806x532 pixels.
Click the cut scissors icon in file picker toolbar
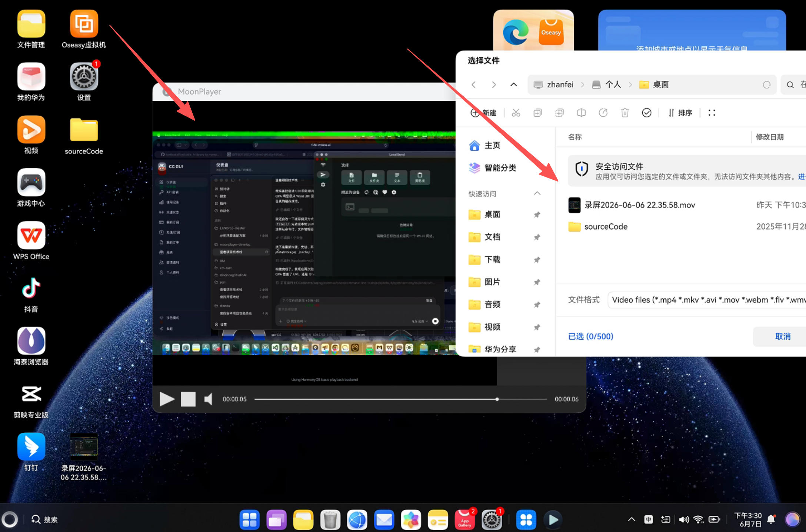[516, 113]
